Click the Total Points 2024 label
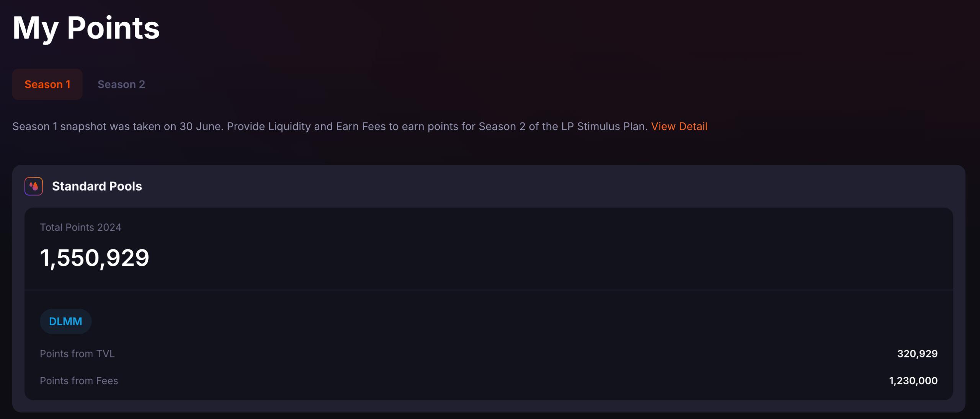This screenshot has height=419, width=980. 80,227
